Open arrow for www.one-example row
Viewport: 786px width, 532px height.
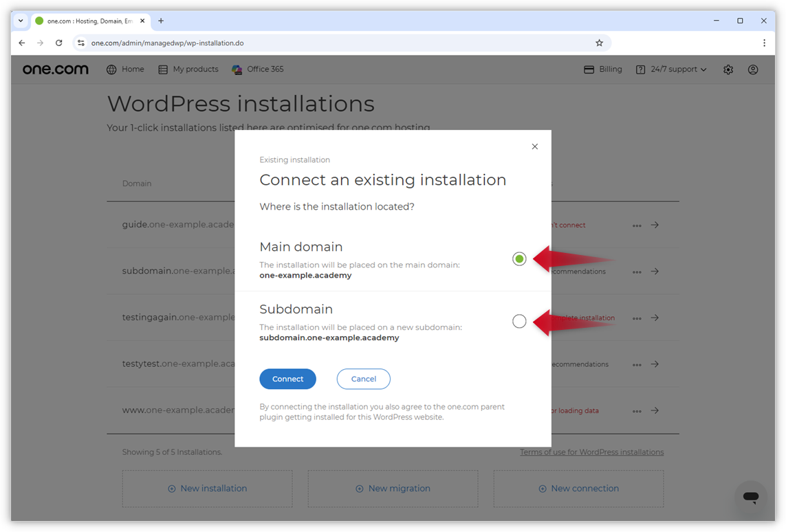(655, 411)
